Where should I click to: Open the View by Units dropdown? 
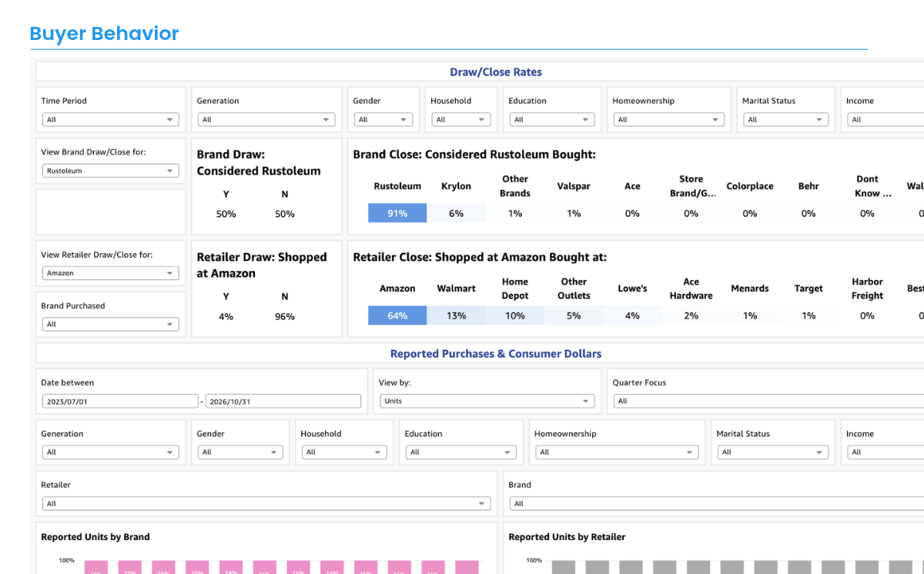[487, 401]
